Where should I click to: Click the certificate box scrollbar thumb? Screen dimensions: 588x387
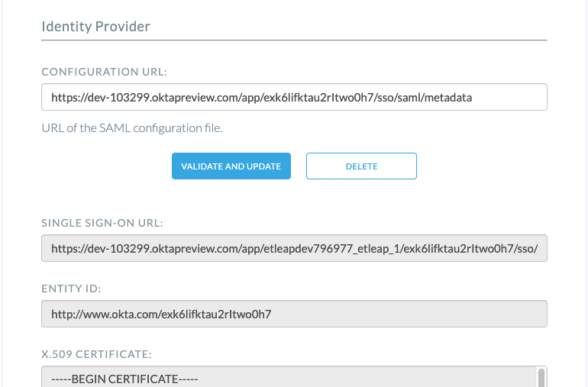click(x=541, y=378)
